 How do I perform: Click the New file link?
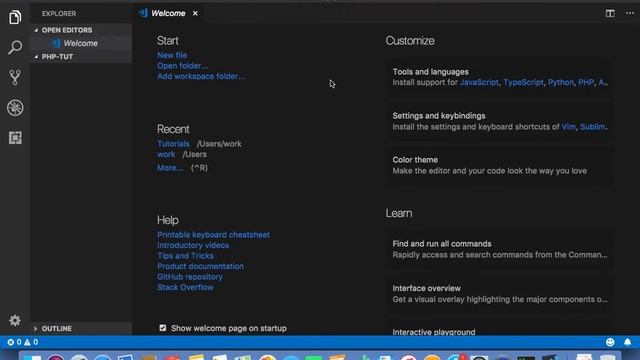pyautogui.click(x=172, y=55)
